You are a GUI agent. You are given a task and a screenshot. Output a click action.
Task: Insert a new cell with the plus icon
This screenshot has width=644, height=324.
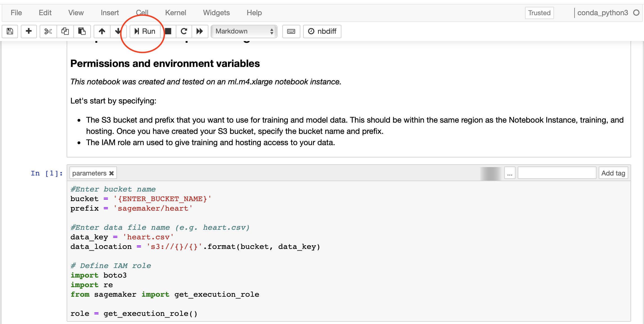[29, 31]
